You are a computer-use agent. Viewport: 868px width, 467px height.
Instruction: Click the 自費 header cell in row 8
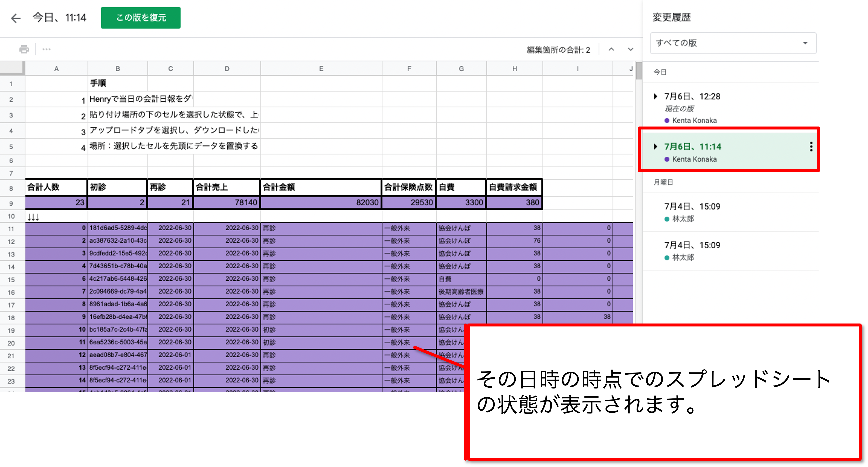point(461,187)
